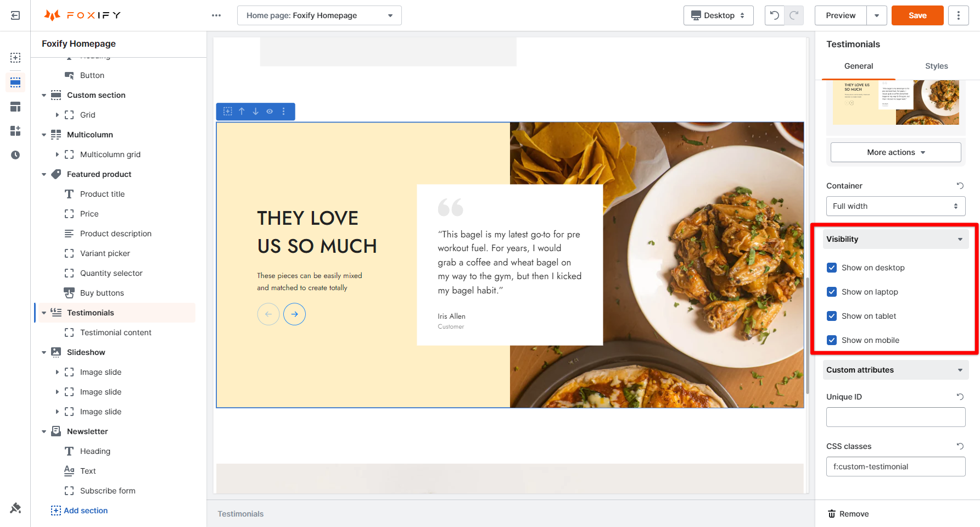980x527 pixels.
Task: Select Testimonial content tree item
Action: (116, 332)
